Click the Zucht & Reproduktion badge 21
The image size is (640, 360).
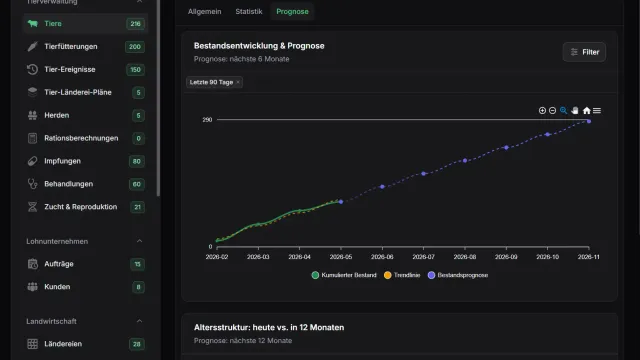coord(138,207)
